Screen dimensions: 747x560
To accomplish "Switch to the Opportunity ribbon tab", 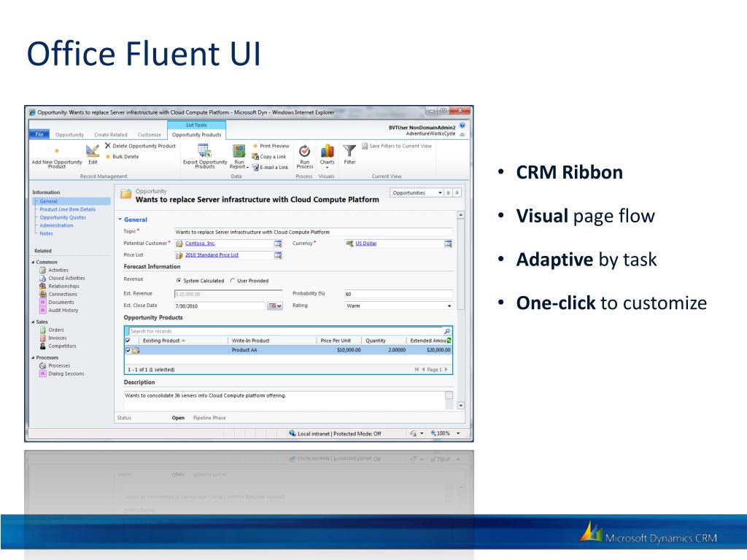I will pos(69,135).
